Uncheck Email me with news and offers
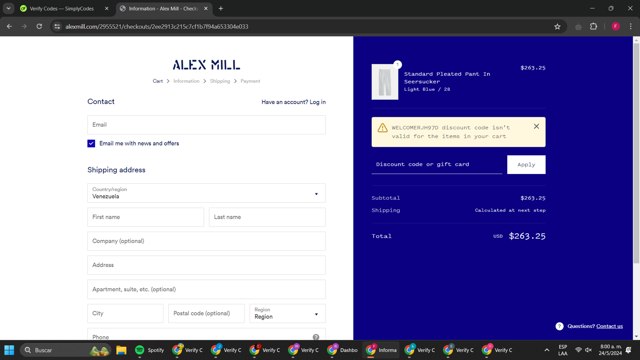 tap(91, 143)
